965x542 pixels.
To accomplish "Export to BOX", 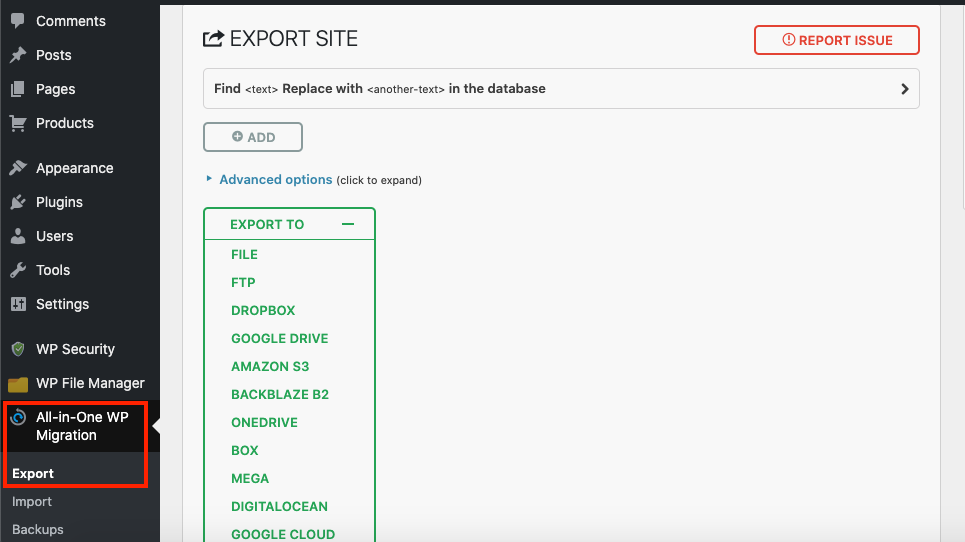I will (244, 450).
